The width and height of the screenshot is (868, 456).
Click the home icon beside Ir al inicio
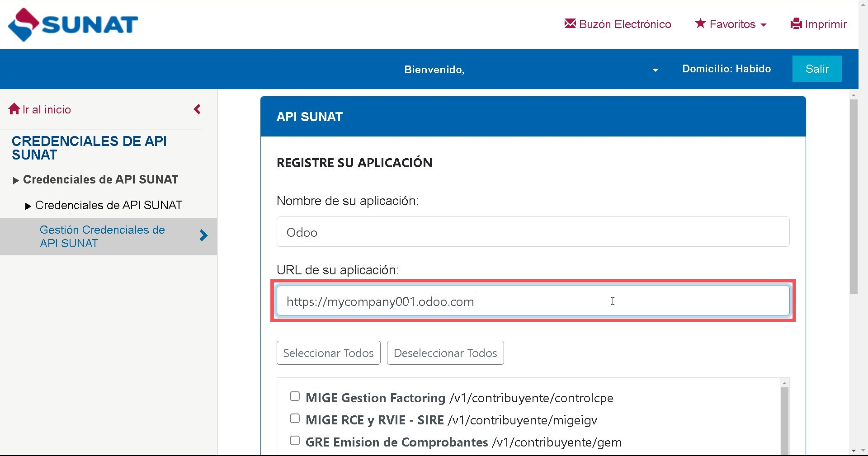coord(14,109)
